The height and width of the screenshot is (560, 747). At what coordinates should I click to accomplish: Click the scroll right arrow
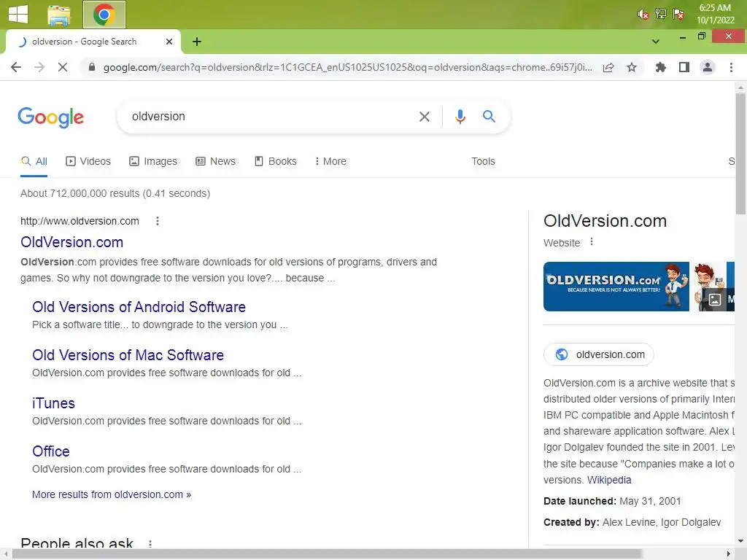729,554
